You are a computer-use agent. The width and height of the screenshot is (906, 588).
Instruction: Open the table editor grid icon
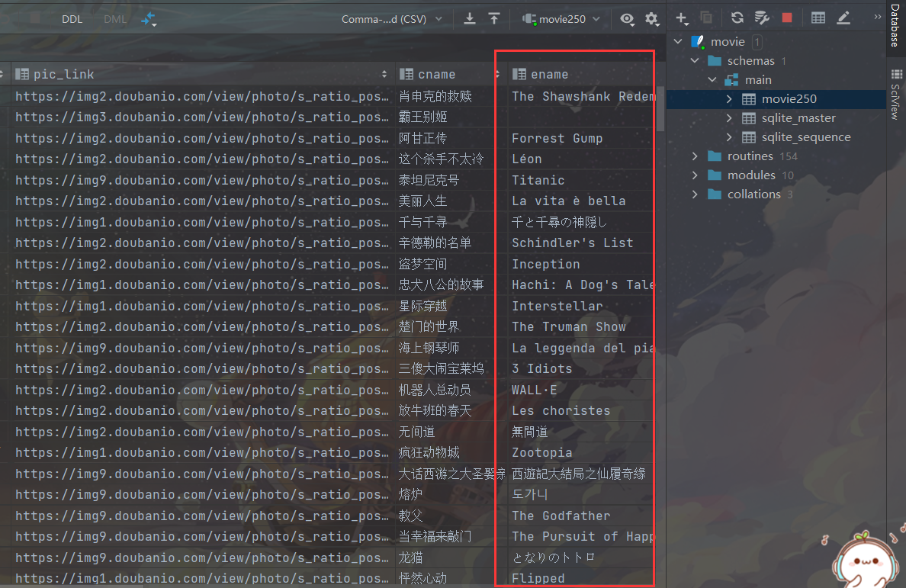point(818,18)
